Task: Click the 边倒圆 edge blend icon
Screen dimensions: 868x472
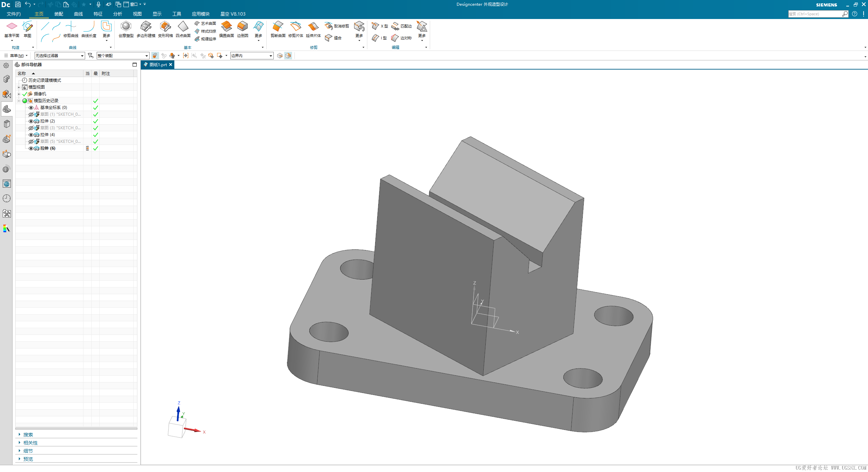Action: point(243,26)
